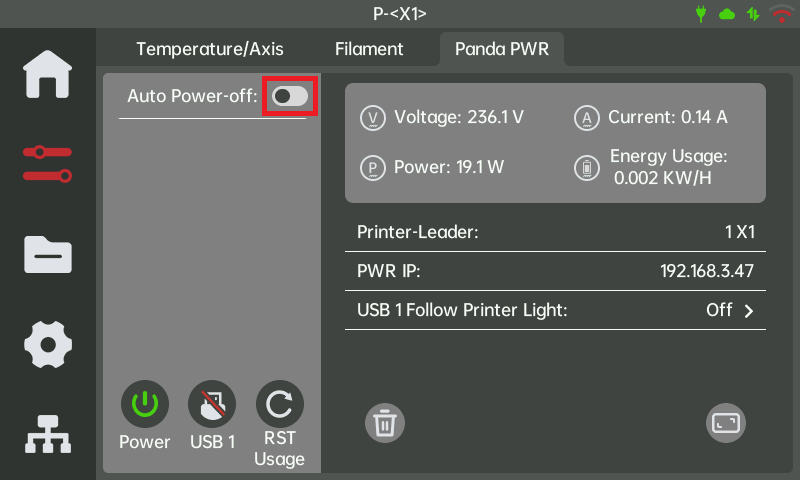Switch to the Filament tab

tap(369, 48)
